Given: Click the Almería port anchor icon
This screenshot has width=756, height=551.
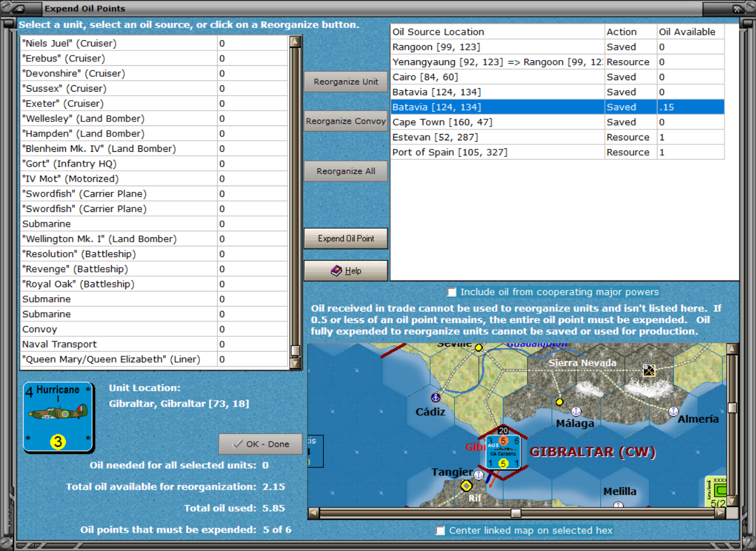Looking at the screenshot, I should [x=674, y=411].
